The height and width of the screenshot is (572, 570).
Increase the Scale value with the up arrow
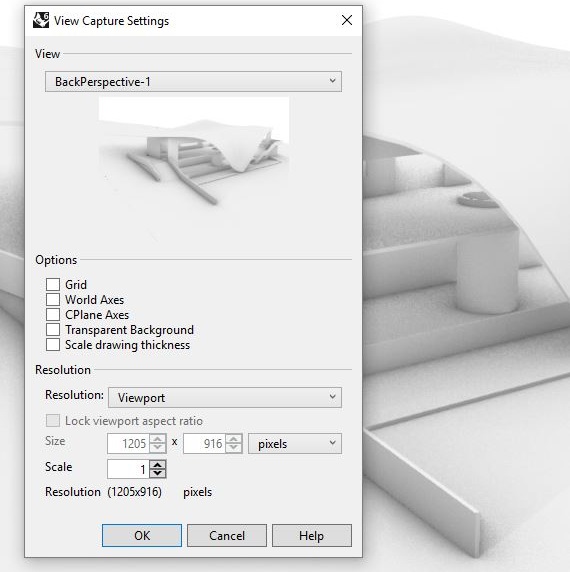point(158,465)
